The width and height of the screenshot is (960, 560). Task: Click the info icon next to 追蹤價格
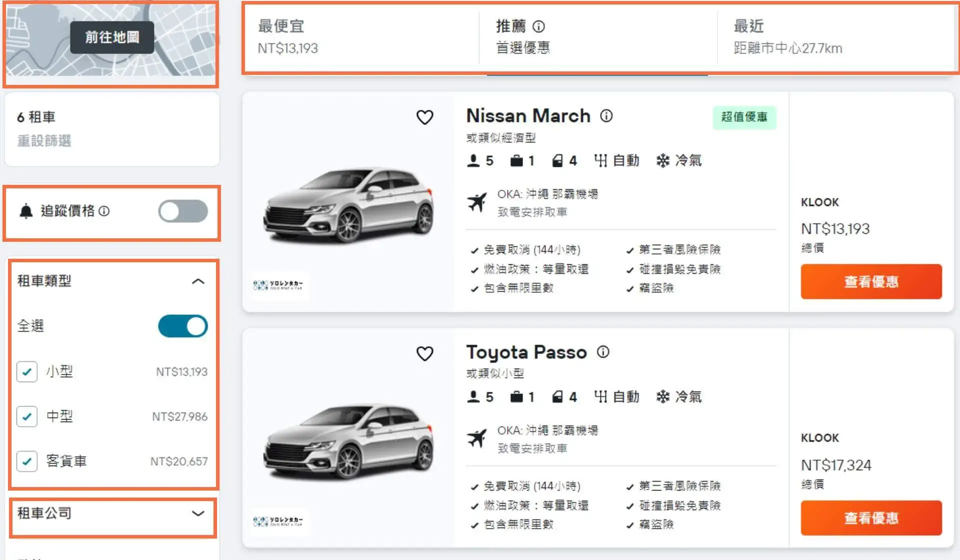click(104, 211)
